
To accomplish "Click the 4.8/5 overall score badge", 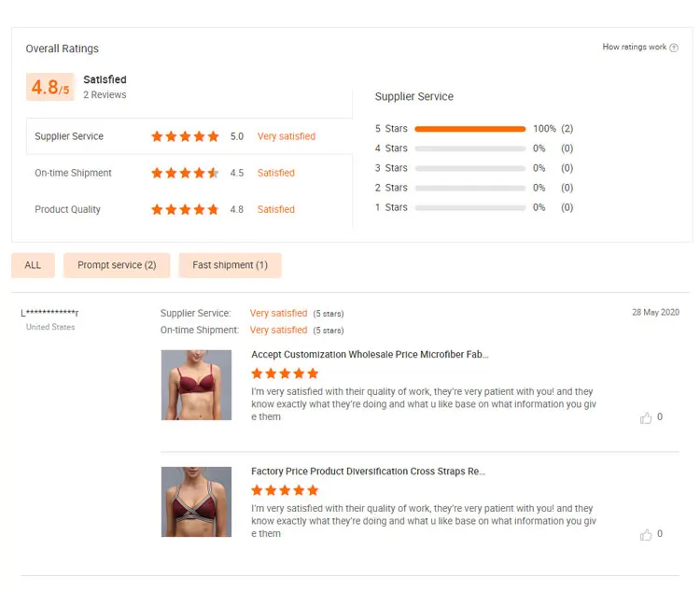I will [x=50, y=87].
